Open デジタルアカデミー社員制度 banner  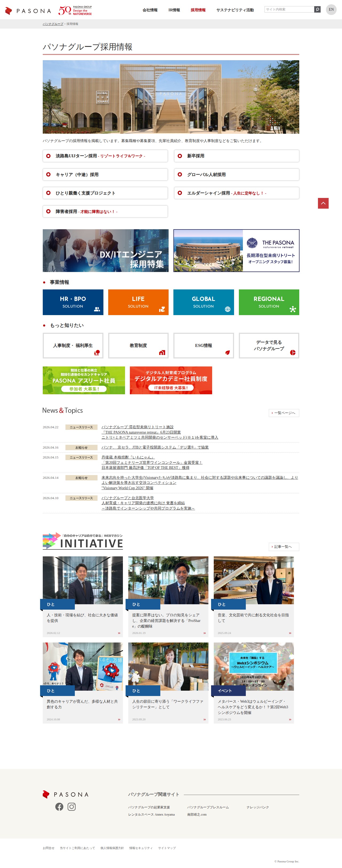pyautogui.click(x=171, y=380)
